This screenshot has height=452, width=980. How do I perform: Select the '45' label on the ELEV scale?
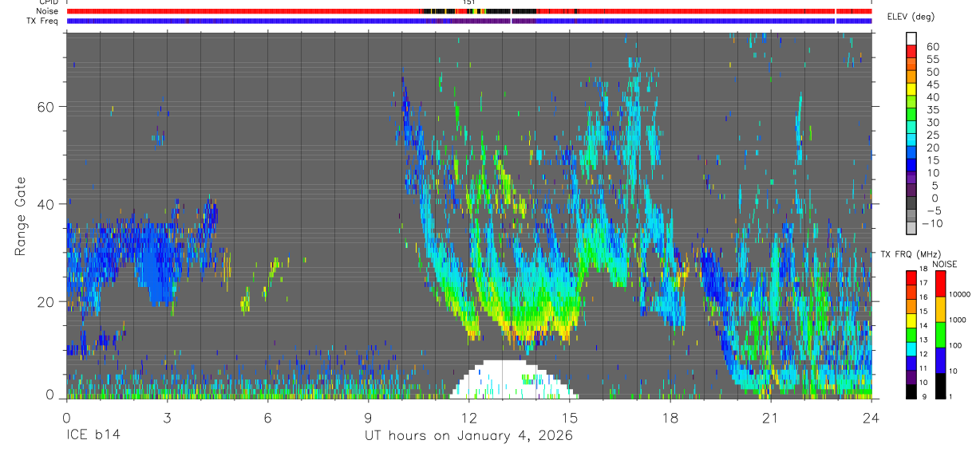click(x=932, y=85)
